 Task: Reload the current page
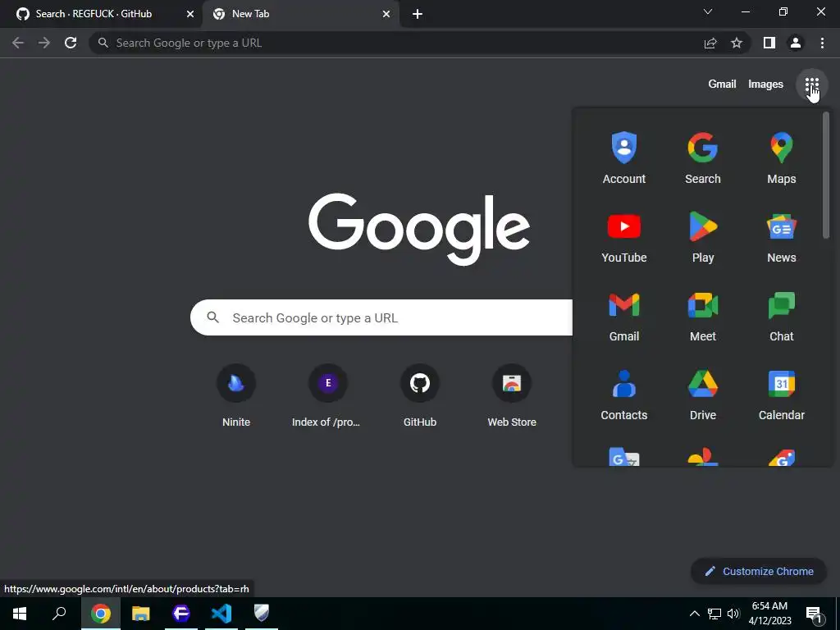click(x=71, y=43)
